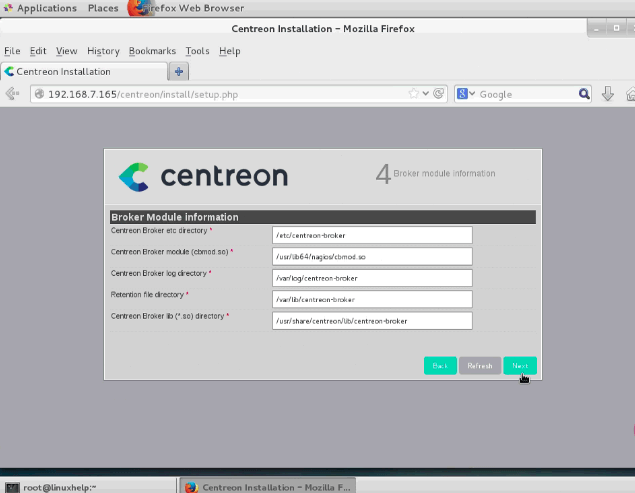Open the Google search engine selector
Viewport: 635px width, 493px height.
[466, 94]
